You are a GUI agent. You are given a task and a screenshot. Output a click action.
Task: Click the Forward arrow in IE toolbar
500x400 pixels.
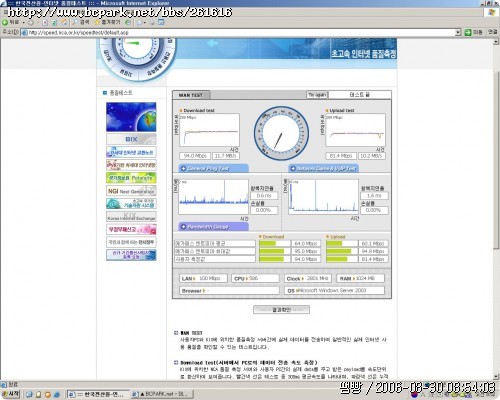pos(31,23)
